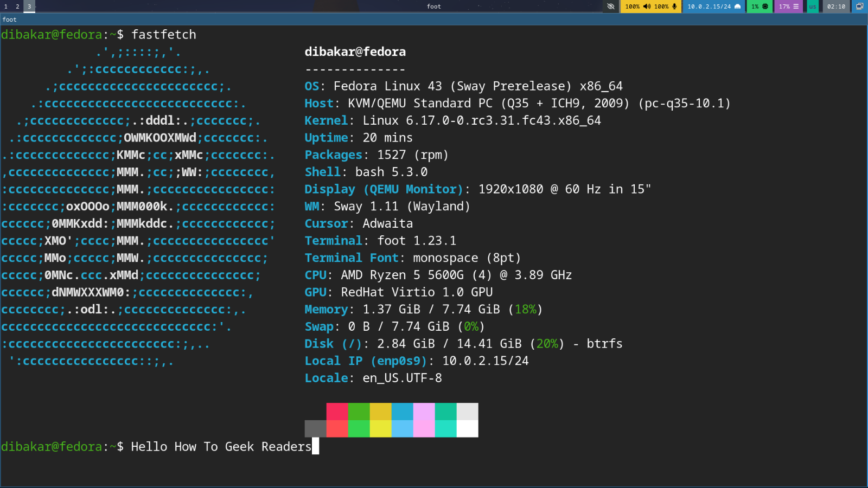Mute audio via the speaker icon
Viewport: 868px width, 488px height.
point(646,7)
